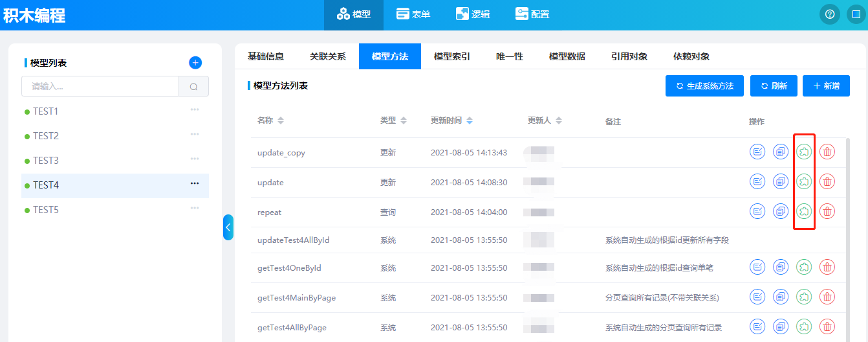
Task: Delete the getTest4AllByPage method
Action: [x=827, y=326]
